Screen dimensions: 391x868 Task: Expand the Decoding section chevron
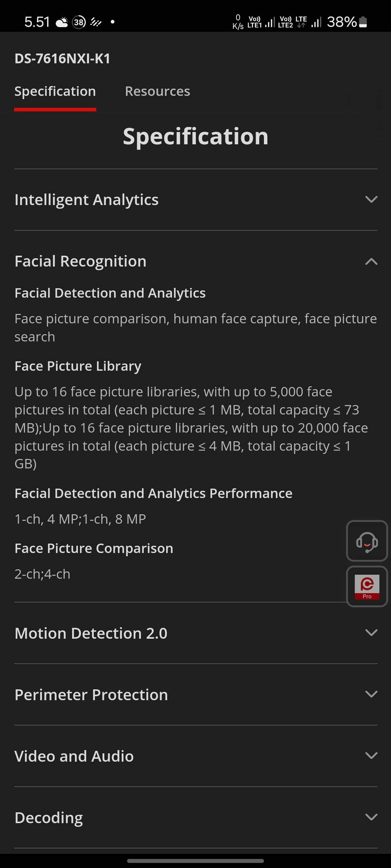coord(371,817)
